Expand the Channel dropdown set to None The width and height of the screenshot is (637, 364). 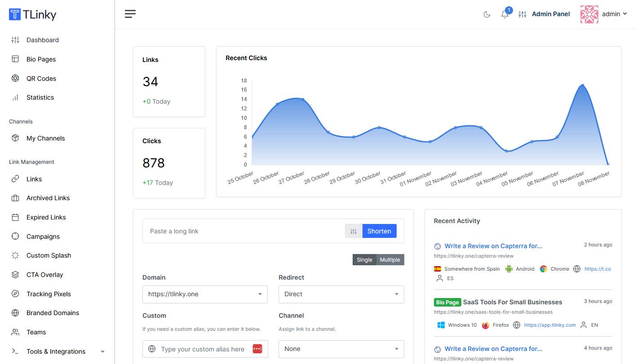click(341, 349)
